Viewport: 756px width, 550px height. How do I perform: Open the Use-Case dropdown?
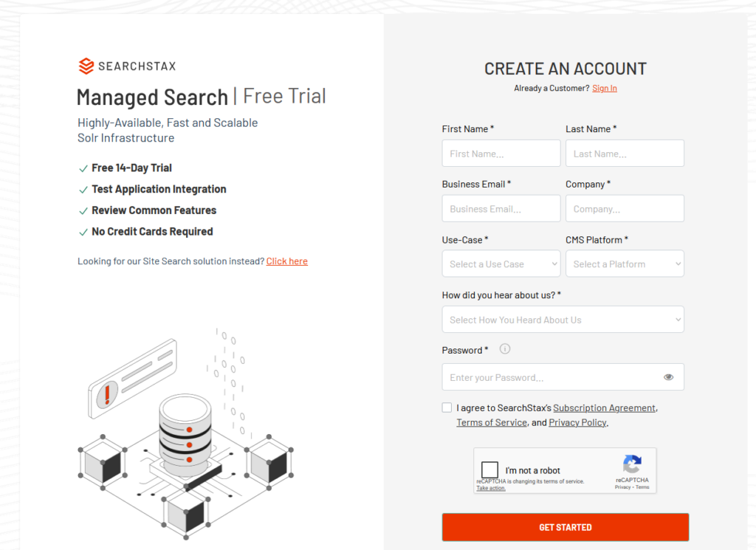coord(501,264)
